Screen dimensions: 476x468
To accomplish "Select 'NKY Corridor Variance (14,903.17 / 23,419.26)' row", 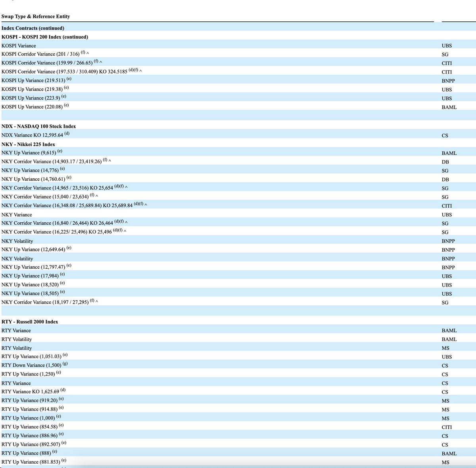I will (x=238, y=161).
